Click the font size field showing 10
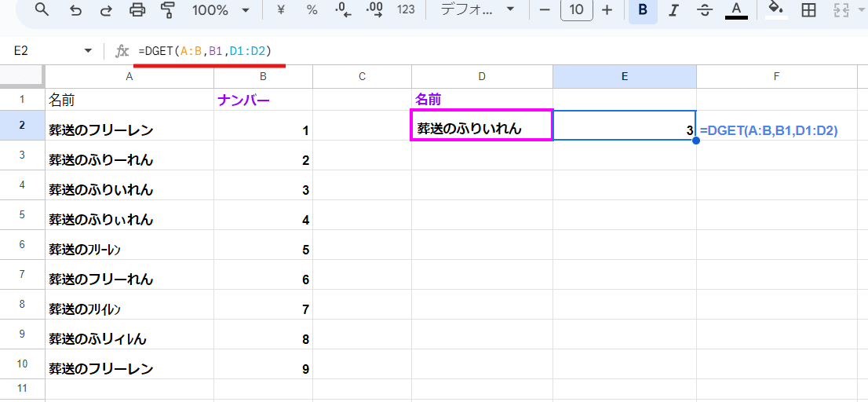Image resolution: width=868 pixels, height=402 pixels. tap(576, 9)
